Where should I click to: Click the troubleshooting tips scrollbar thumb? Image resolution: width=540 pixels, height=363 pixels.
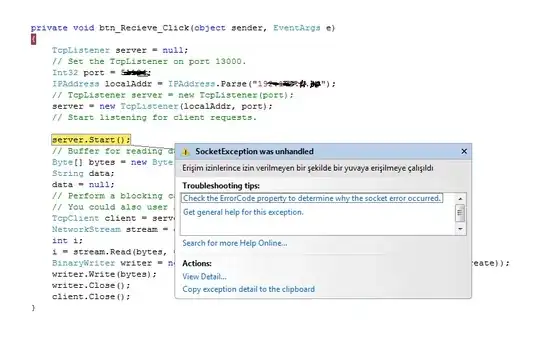pos(460,213)
